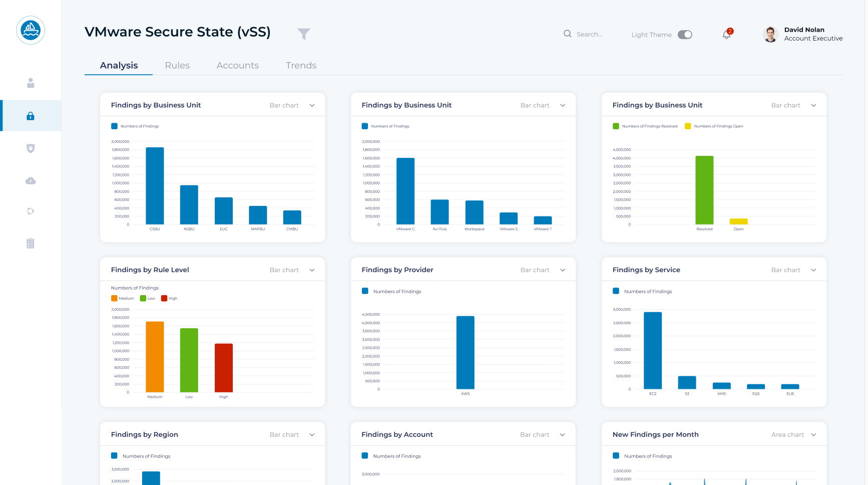
Task: Toggle the Light Theme switch
Action: pyautogui.click(x=685, y=35)
